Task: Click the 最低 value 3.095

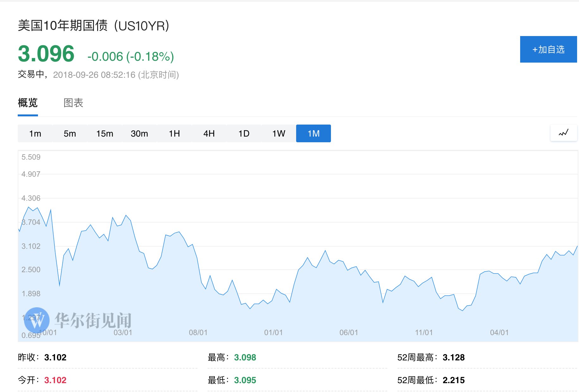Action: pyautogui.click(x=245, y=380)
